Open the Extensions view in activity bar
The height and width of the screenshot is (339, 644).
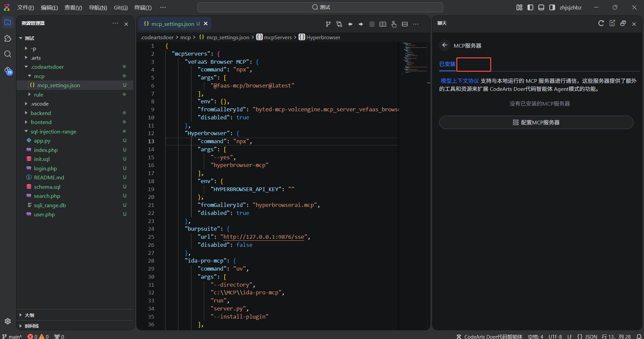point(8,39)
